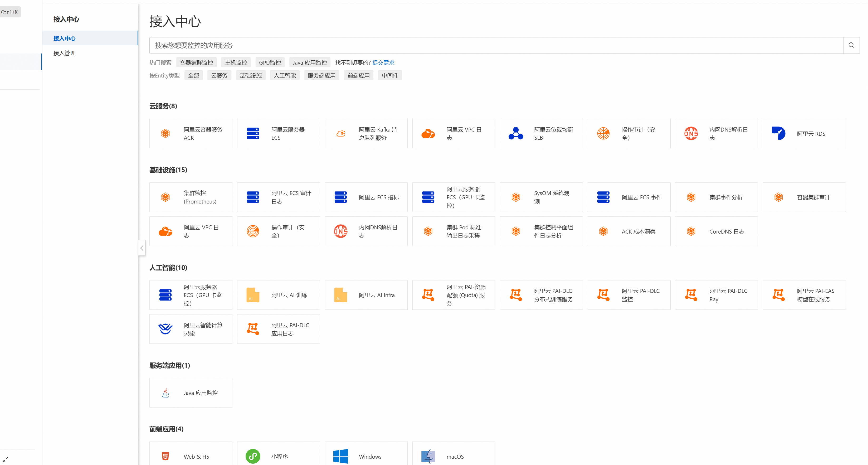868x465 pixels.
Task: Click the Java 应用监控 hot search tag
Action: click(x=310, y=62)
